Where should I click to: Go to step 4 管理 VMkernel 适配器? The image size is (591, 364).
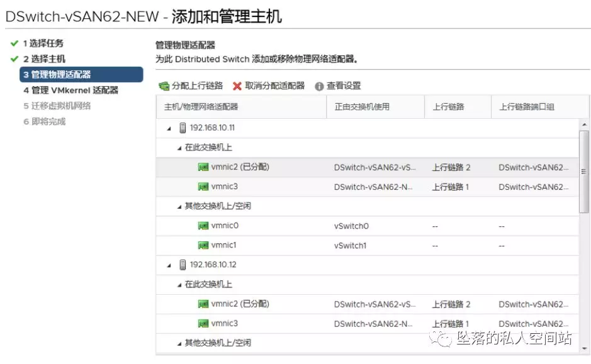71,91
